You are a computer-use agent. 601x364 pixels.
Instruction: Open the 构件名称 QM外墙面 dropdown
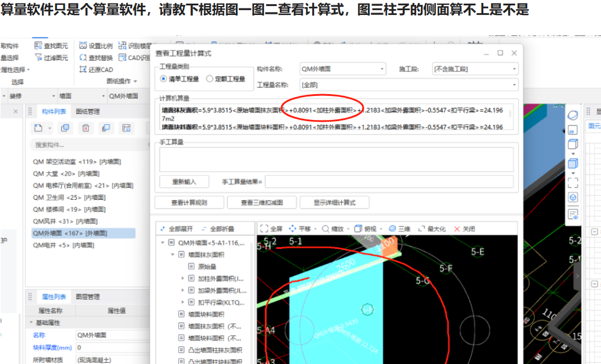pyautogui.click(x=343, y=69)
